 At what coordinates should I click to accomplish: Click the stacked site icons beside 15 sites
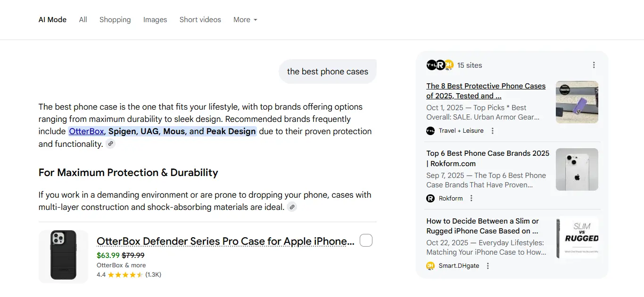[439, 65]
